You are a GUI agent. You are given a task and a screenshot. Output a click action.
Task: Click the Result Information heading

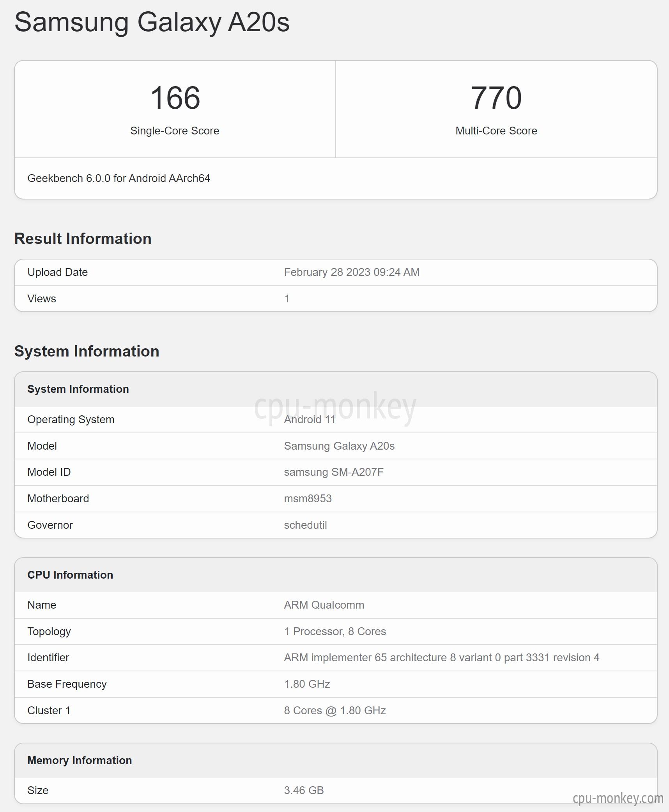pyautogui.click(x=83, y=238)
